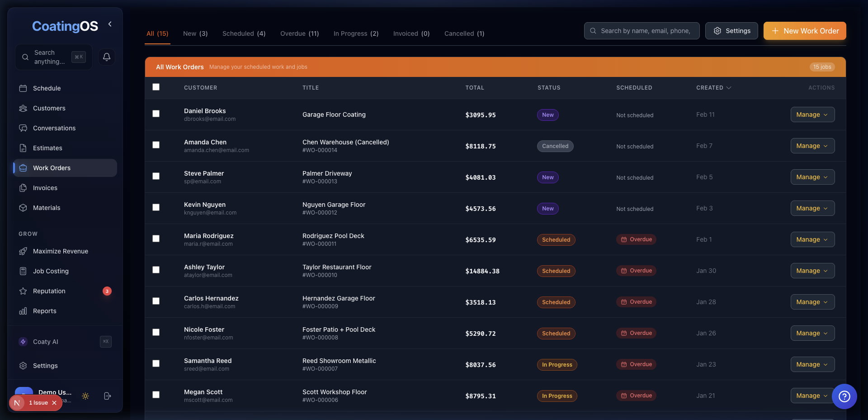Tick the checkbox for Maria Rodriguez
Viewport: 868px width, 420px height.
pos(156,239)
